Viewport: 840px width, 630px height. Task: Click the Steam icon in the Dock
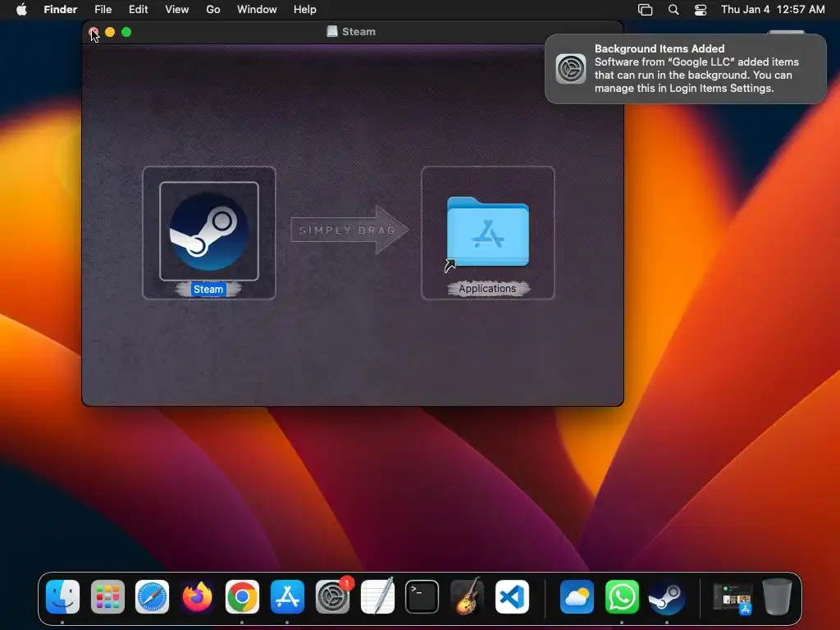point(667,597)
